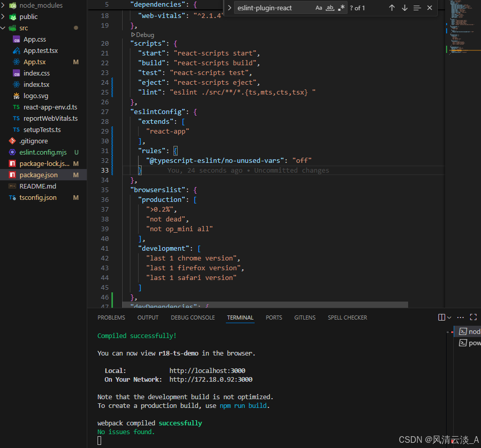Expand replace toggle chevron in find widget
The width and height of the screenshot is (481, 448).
coord(229,8)
